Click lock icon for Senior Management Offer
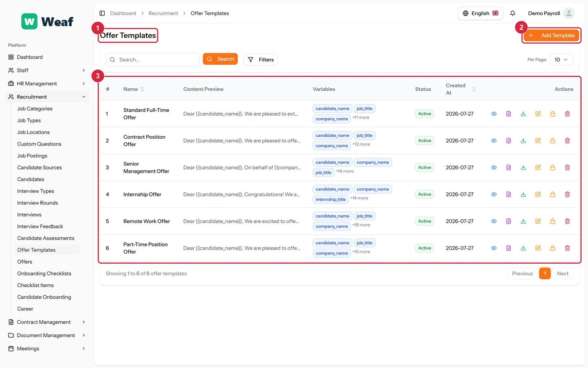 click(553, 168)
